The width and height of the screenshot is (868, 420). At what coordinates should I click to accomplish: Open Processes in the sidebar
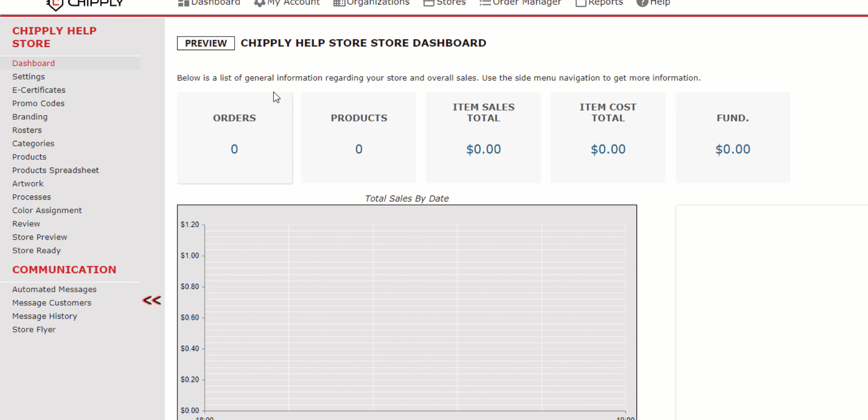pos(32,197)
